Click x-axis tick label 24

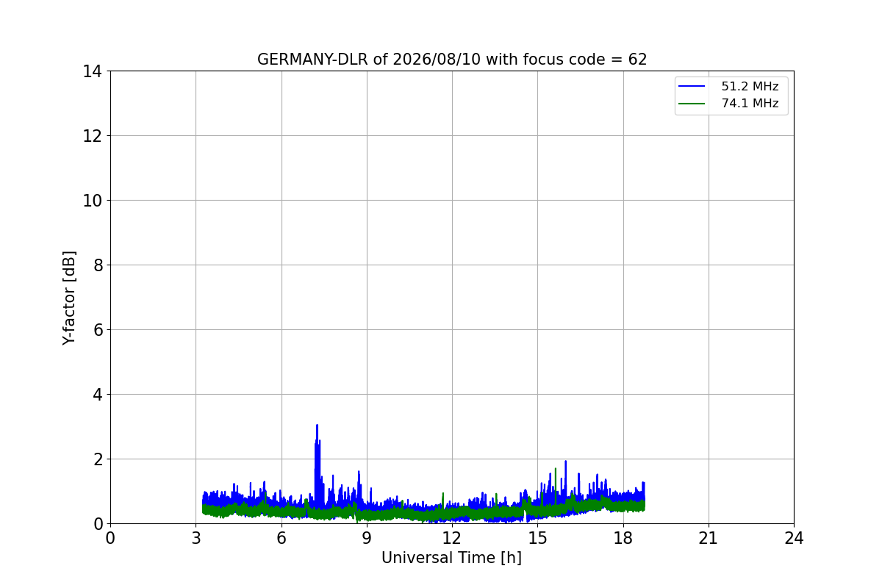tap(794, 538)
